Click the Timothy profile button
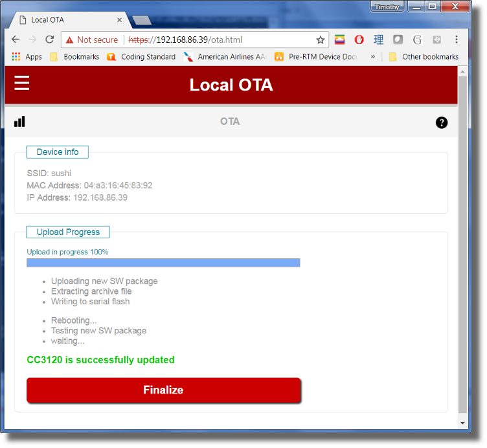487x448 pixels. [387, 6]
